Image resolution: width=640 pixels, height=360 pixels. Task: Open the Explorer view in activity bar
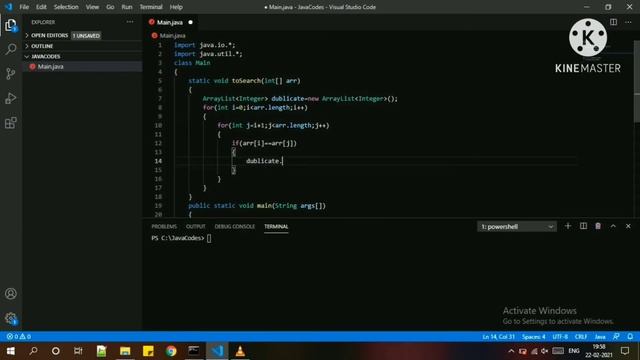coord(11,25)
